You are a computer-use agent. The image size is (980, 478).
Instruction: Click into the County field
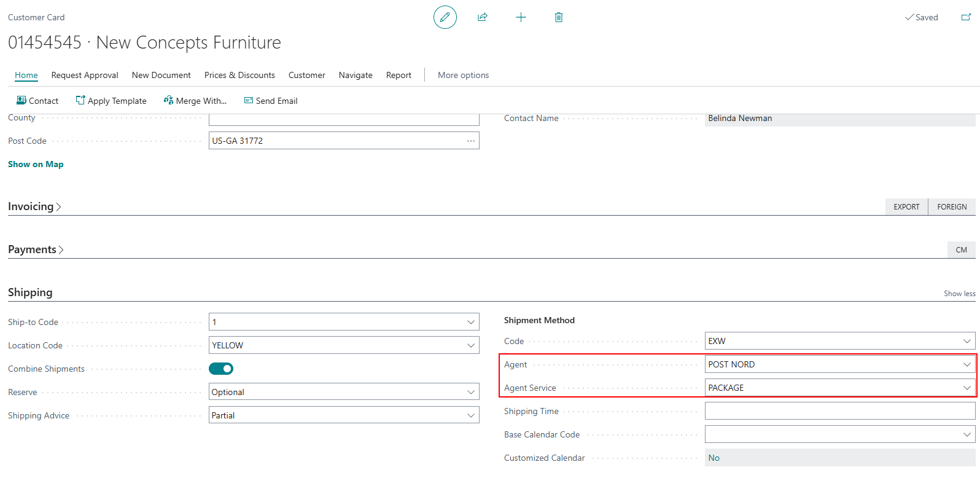(344, 119)
